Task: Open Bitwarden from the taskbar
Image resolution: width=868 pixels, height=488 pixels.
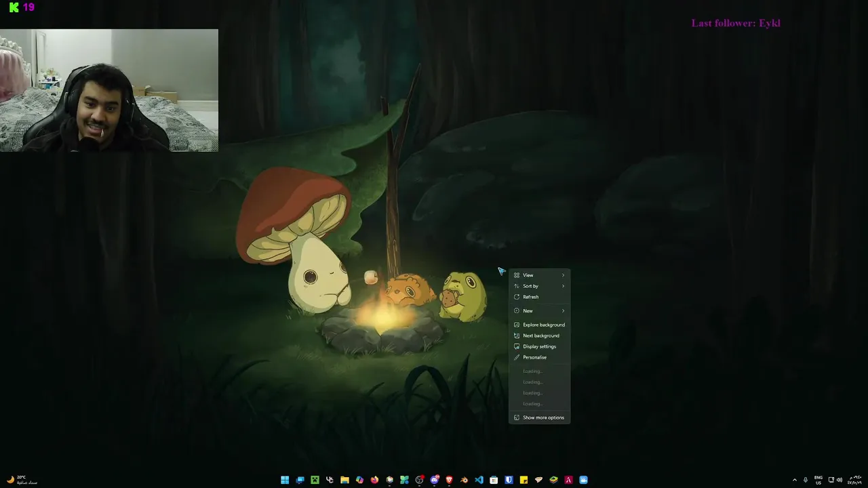Action: point(509,480)
